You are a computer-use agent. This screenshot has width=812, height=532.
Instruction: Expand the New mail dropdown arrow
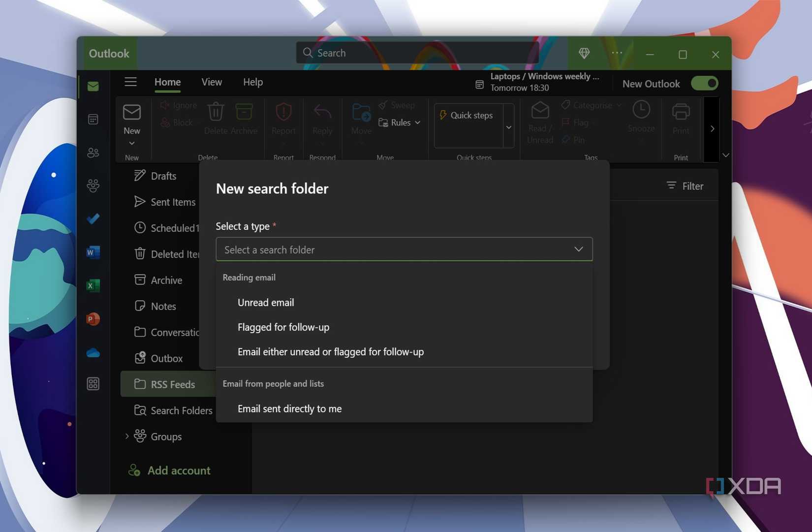coord(132,144)
